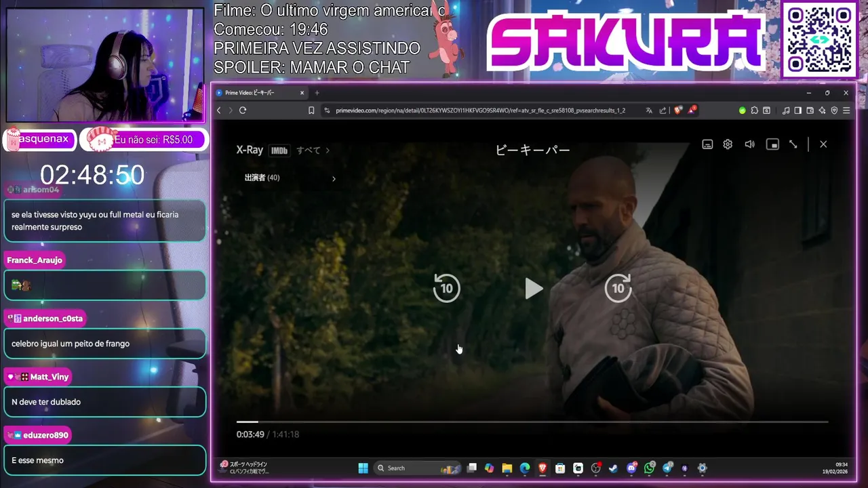Open Telegram from the taskbar
This screenshot has height=488, width=868.
click(x=667, y=468)
